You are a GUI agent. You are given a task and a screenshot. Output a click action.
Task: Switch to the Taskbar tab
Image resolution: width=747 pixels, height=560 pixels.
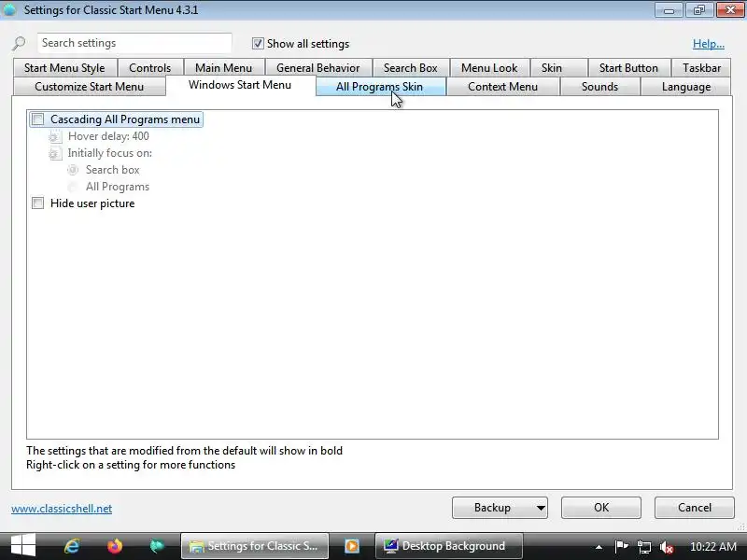click(x=701, y=68)
